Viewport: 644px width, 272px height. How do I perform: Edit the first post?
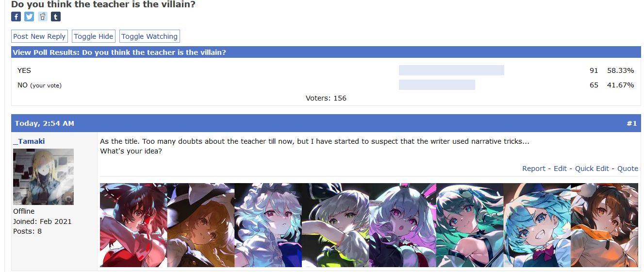[x=560, y=169]
